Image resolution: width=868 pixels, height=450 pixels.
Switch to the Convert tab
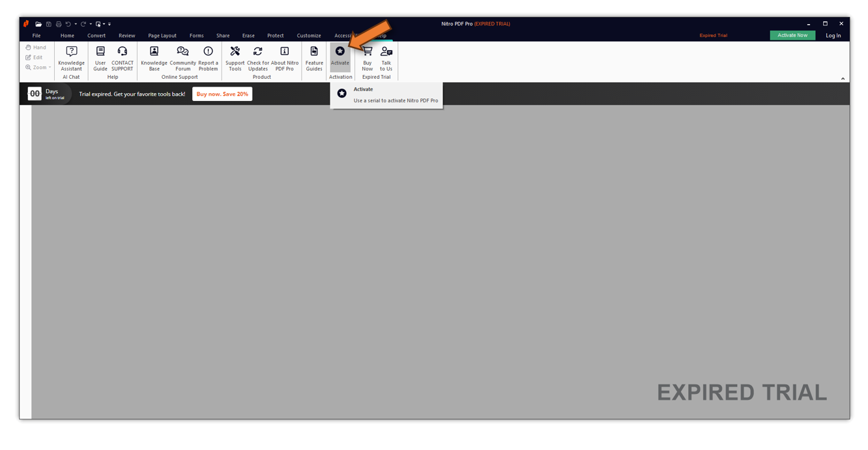96,36
